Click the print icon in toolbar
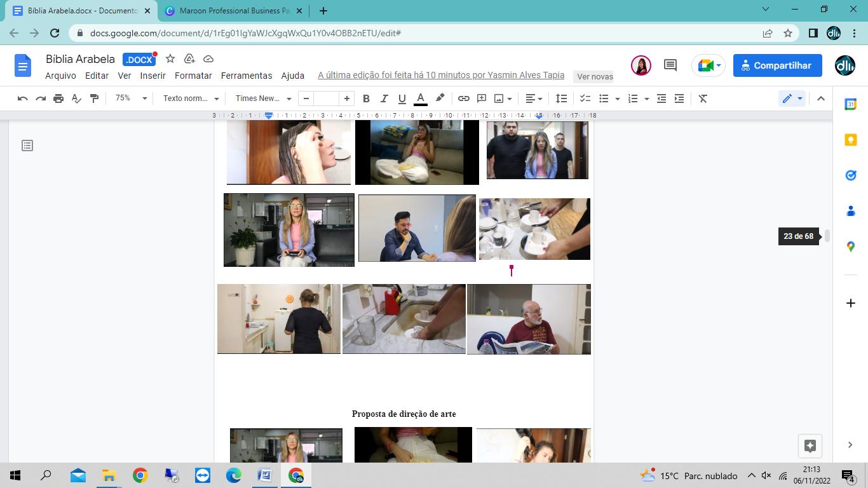 point(58,98)
